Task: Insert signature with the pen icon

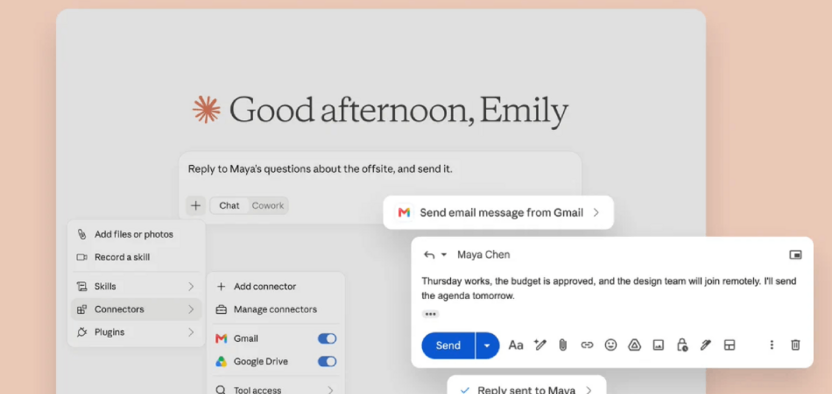Action: [x=705, y=345]
